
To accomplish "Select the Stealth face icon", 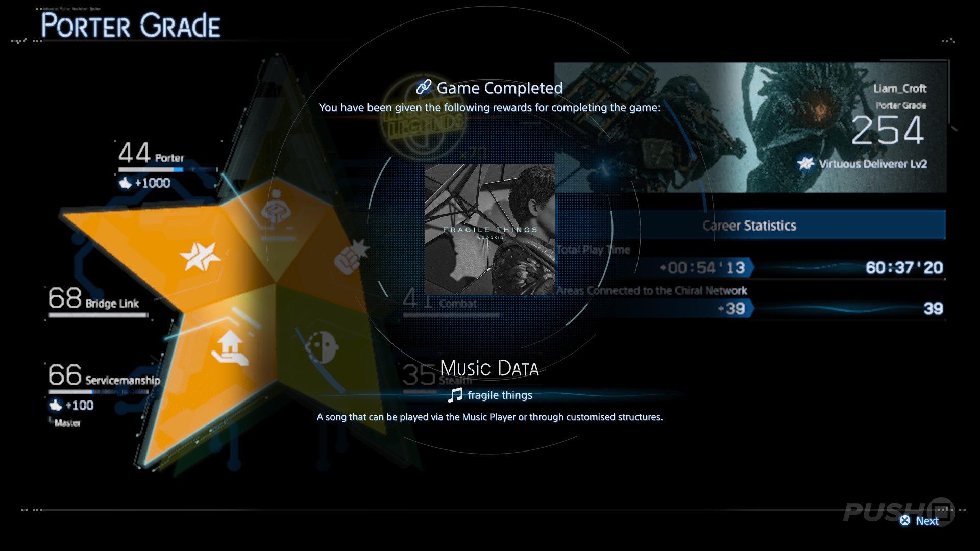I will point(322,347).
